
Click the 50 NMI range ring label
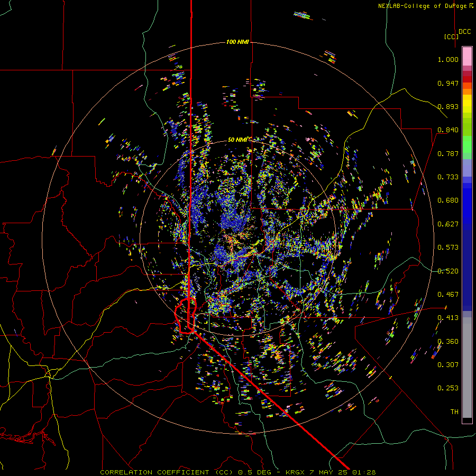pos(237,140)
